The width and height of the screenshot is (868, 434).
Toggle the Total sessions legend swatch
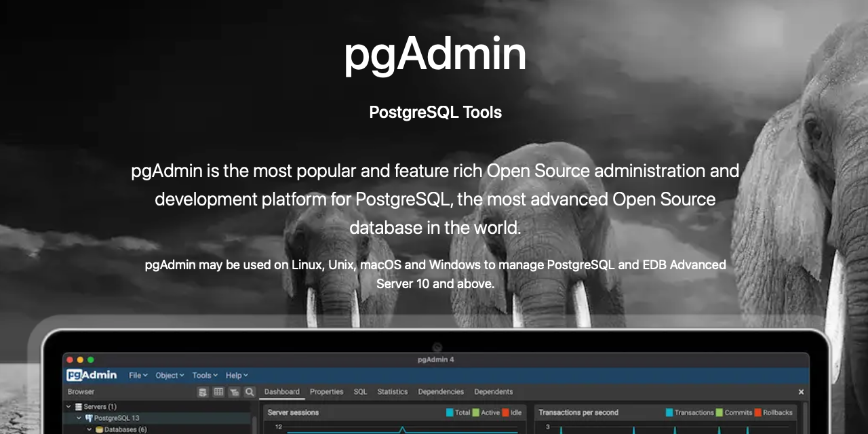(450, 412)
